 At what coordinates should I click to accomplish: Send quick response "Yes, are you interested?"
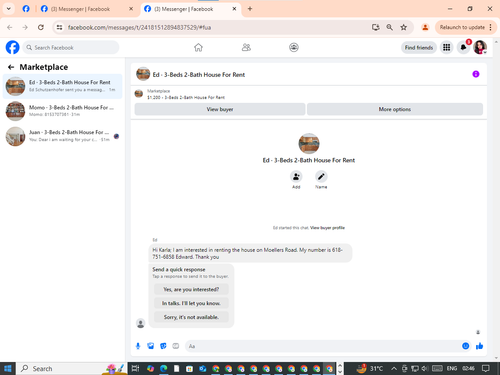[191, 289]
